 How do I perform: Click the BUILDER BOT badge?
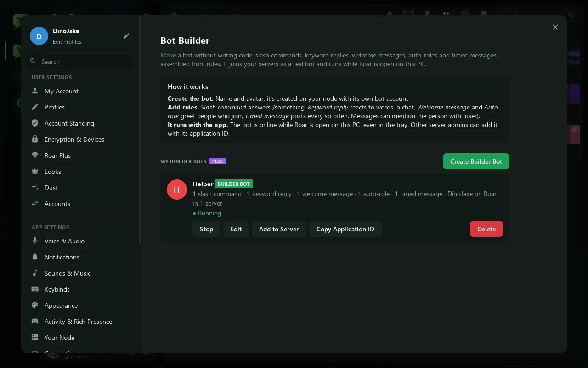(x=234, y=184)
